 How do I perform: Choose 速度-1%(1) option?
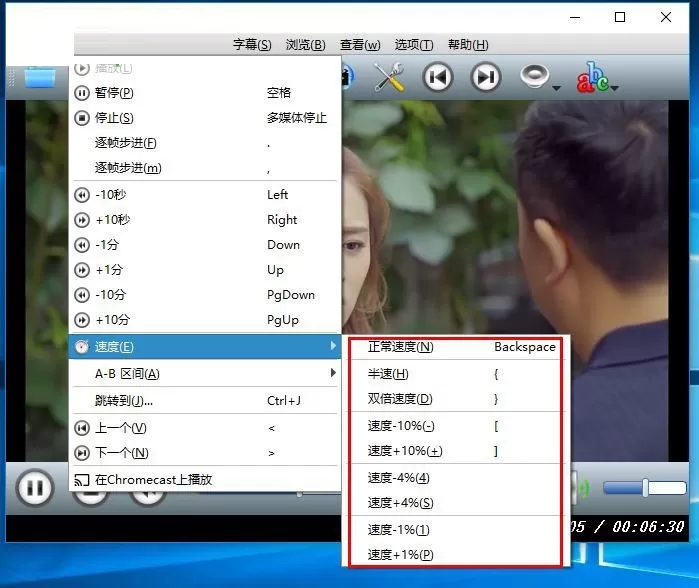(455, 530)
